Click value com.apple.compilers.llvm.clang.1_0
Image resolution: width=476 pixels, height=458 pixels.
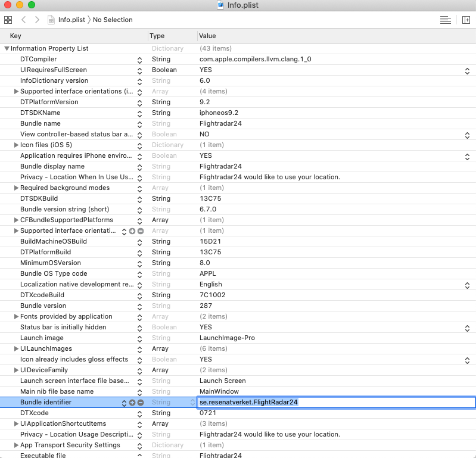pos(256,59)
